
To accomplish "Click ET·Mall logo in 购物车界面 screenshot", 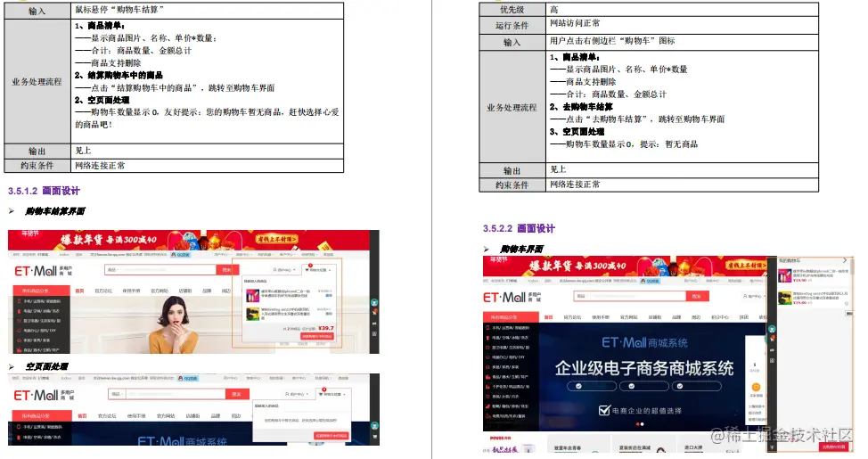I will click(x=512, y=298).
